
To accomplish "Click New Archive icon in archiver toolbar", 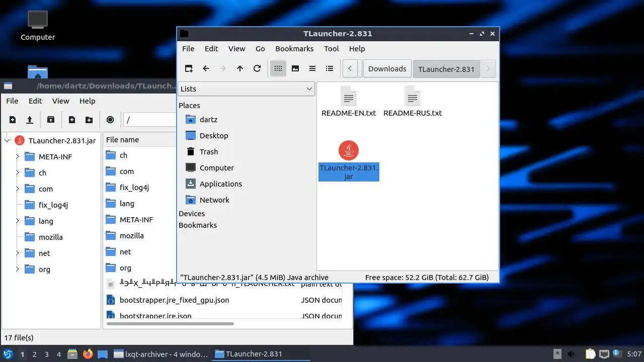I will click(x=13, y=120).
